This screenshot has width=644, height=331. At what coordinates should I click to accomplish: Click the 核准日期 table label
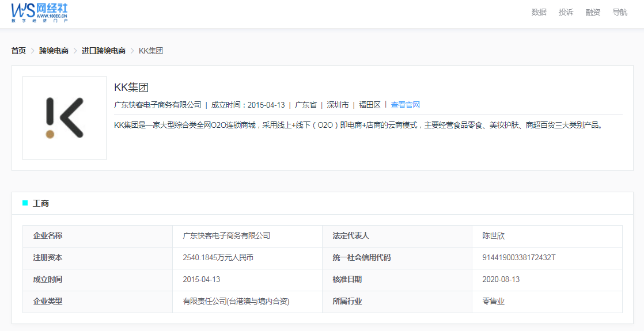click(x=347, y=279)
